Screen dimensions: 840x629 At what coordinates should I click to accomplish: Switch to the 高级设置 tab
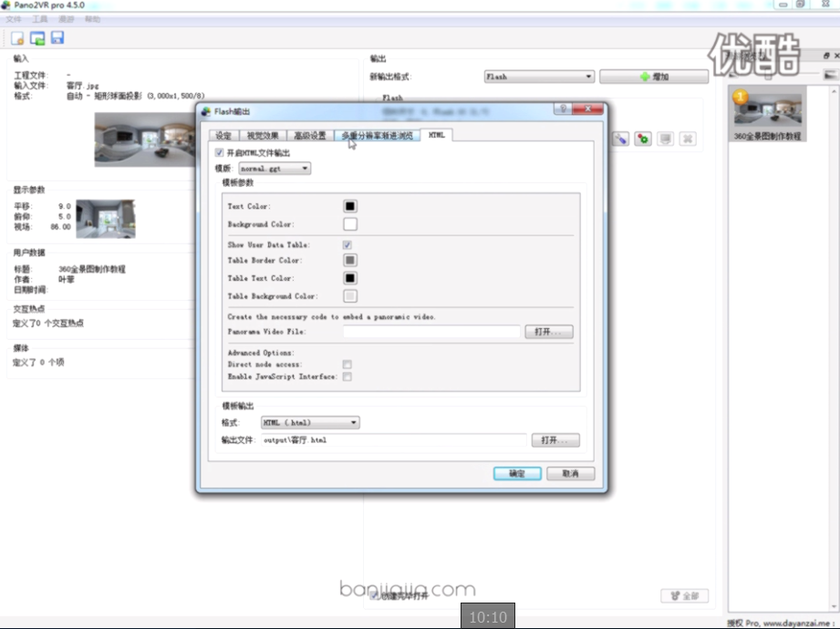point(310,136)
